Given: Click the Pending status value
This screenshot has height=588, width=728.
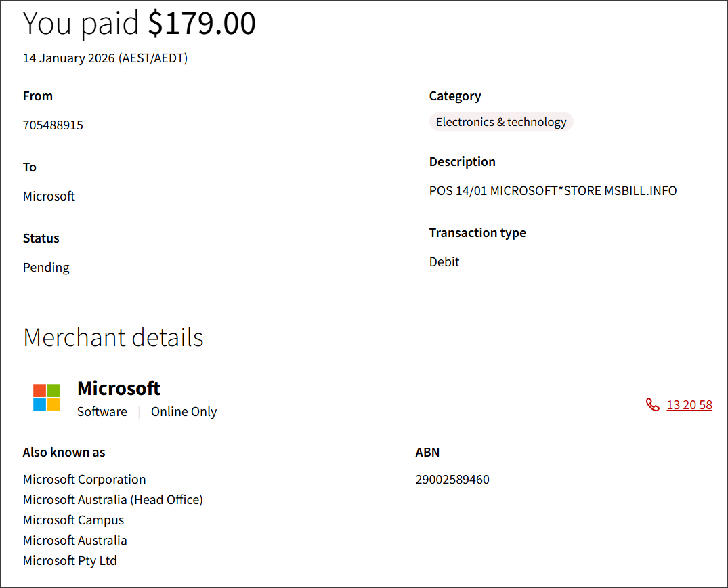Looking at the screenshot, I should [46, 268].
